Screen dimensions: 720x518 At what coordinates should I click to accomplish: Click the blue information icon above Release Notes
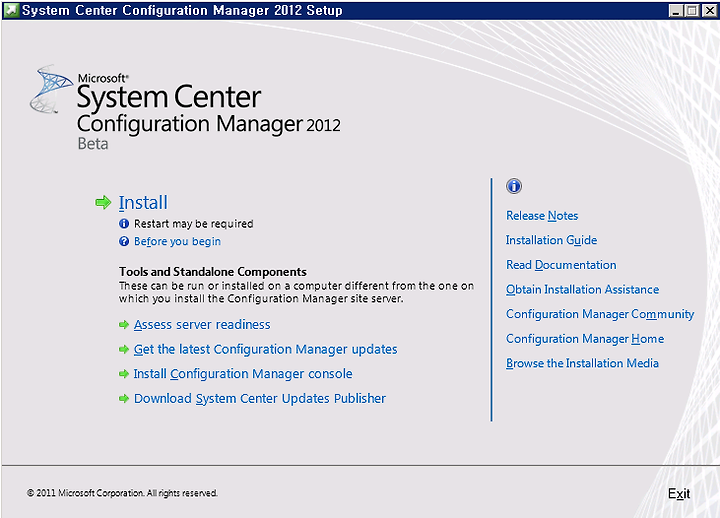pyautogui.click(x=514, y=186)
